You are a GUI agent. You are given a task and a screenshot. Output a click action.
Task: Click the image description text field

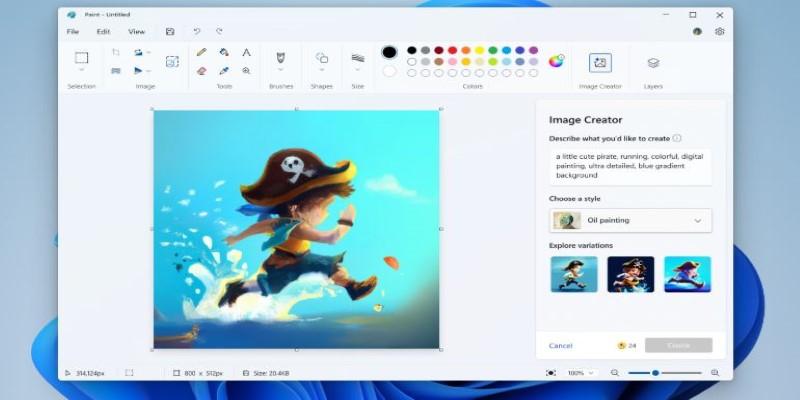coord(630,167)
